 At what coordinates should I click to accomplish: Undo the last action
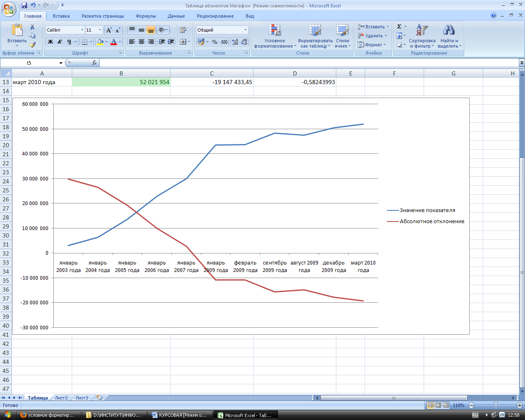33,5
